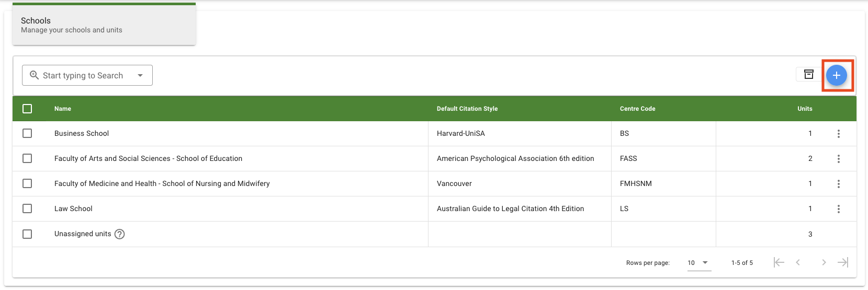Tick the select-all checkbox in the table header

[27, 109]
